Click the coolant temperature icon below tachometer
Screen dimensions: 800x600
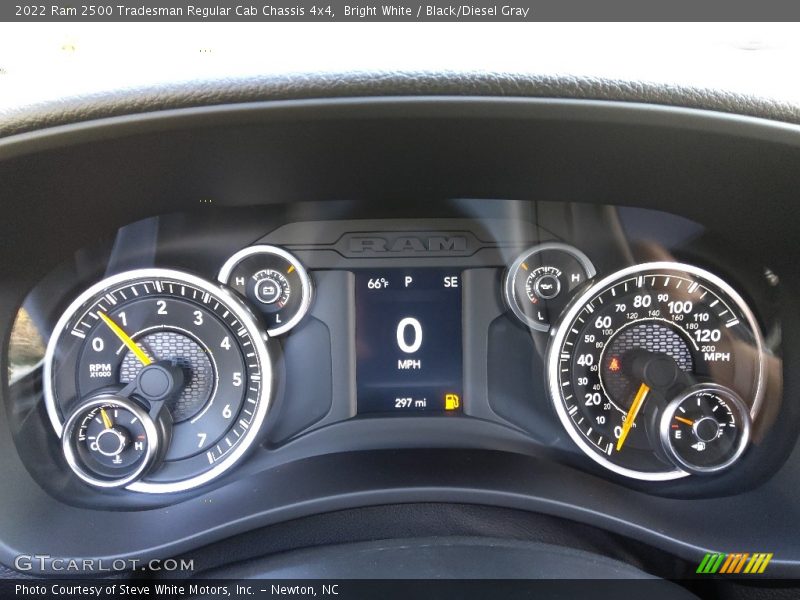click(x=116, y=459)
